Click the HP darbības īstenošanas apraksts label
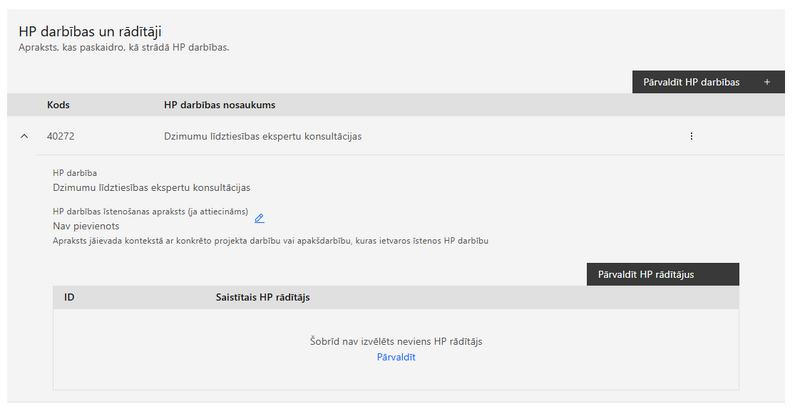Screen dimensions: 800x411 click(x=151, y=212)
